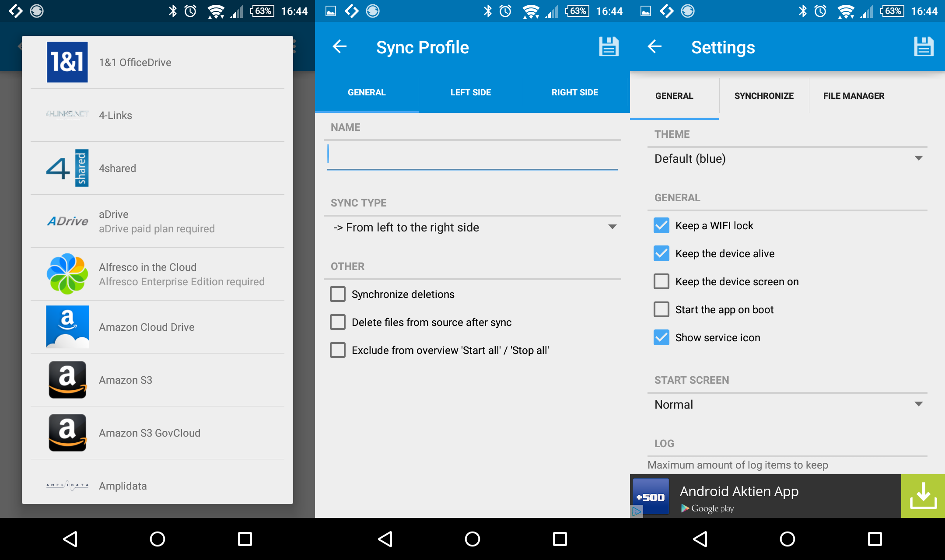Uncheck Show service icon
Screen dimensions: 945x560
[661, 337]
